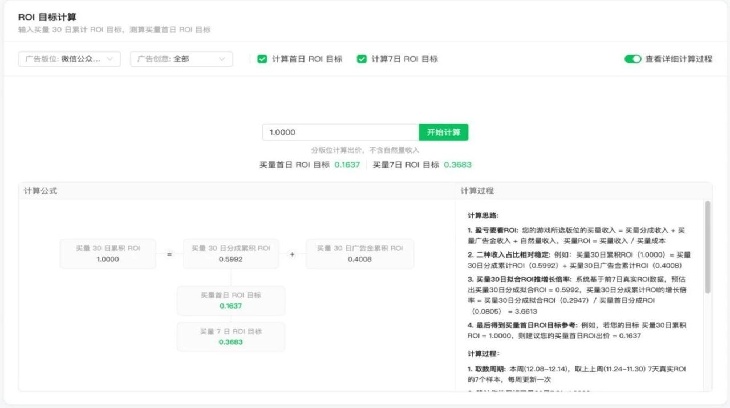The height and width of the screenshot is (408, 730).
Task: Uncheck 计算7日 ROI 目标 checkbox
Action: pos(362,59)
